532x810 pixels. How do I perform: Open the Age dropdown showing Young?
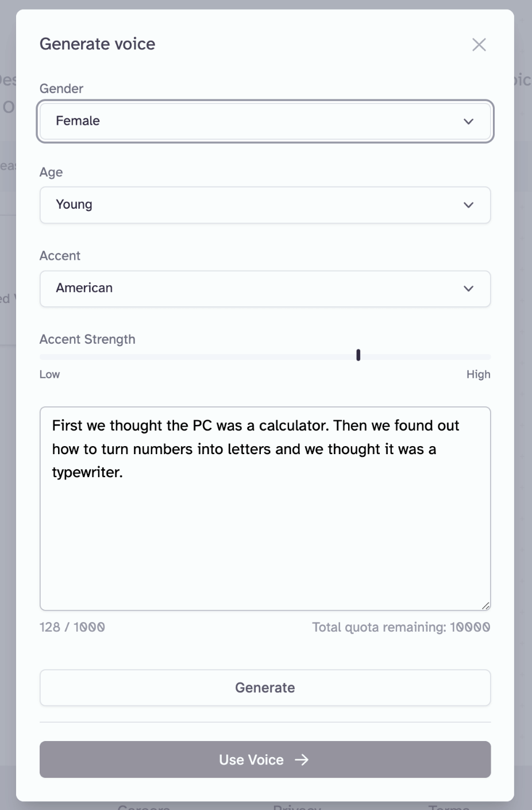point(265,205)
